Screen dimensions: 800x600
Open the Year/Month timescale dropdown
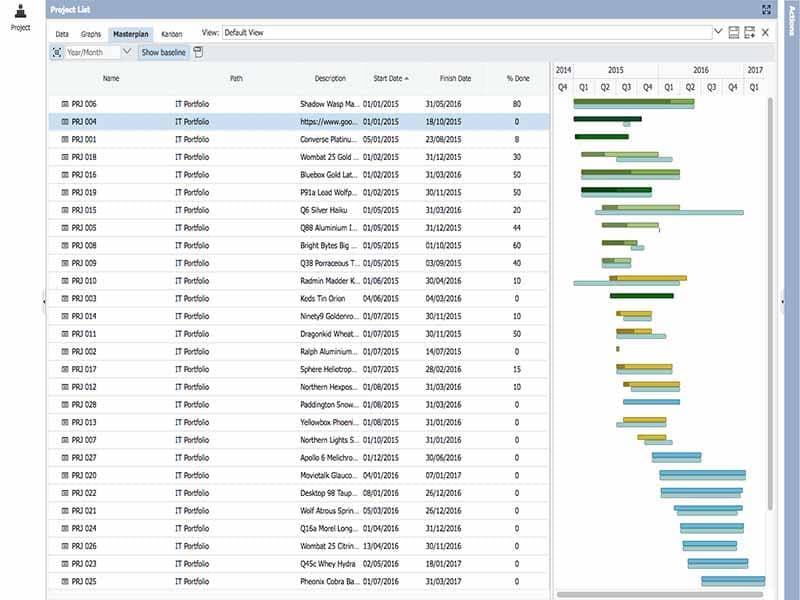coord(127,52)
